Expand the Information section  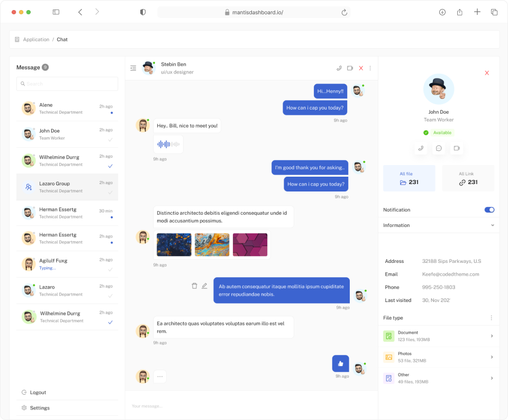[x=492, y=225]
